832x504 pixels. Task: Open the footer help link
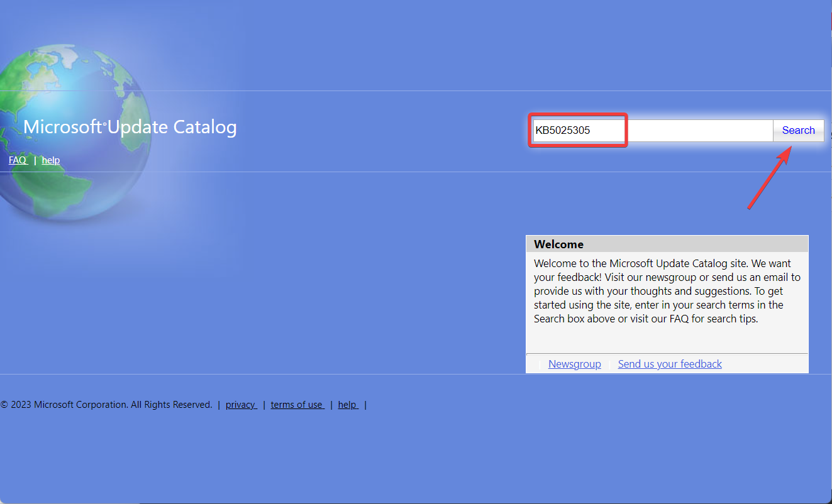(x=348, y=405)
